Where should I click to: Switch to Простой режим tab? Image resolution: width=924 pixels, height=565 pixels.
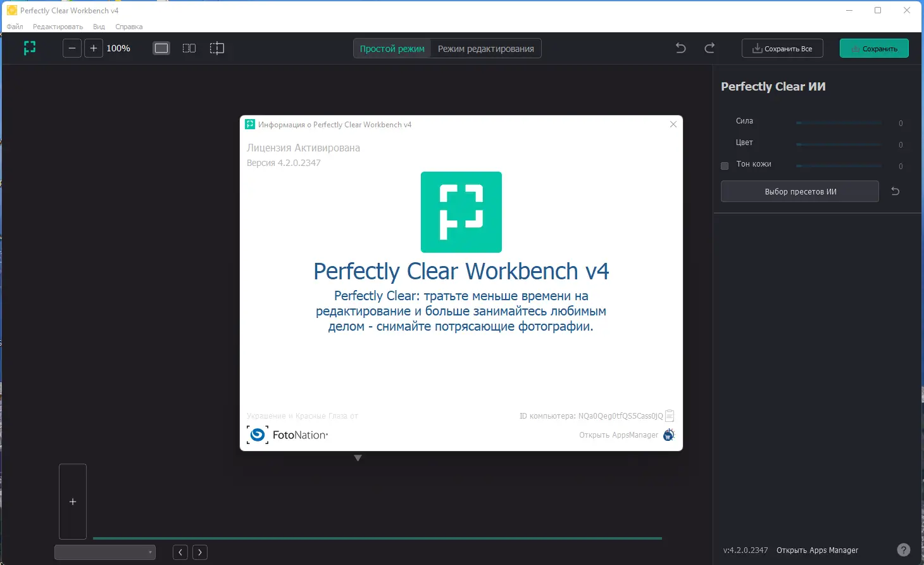tap(391, 48)
